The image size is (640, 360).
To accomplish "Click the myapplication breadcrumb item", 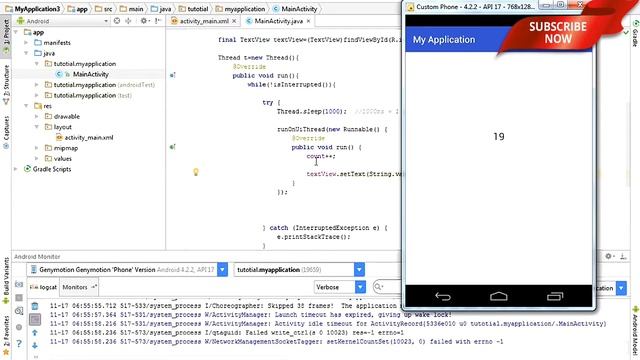I will [241, 9].
